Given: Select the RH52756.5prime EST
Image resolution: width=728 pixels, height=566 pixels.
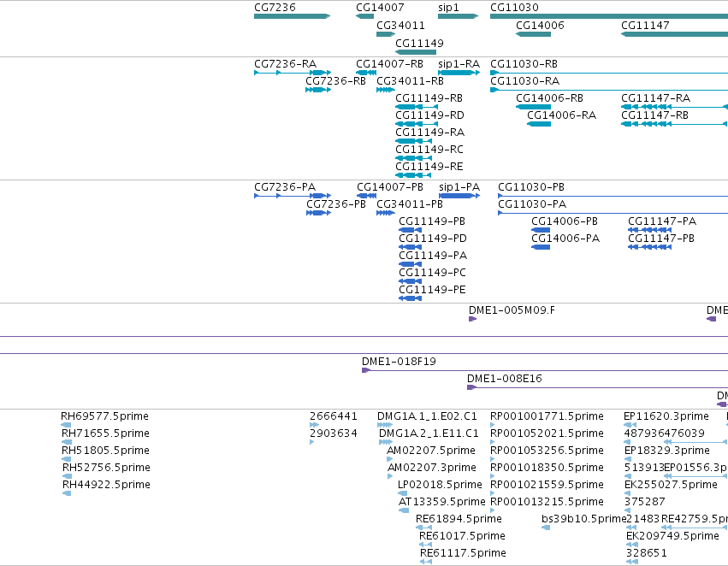Looking at the screenshot, I should click(x=68, y=476).
